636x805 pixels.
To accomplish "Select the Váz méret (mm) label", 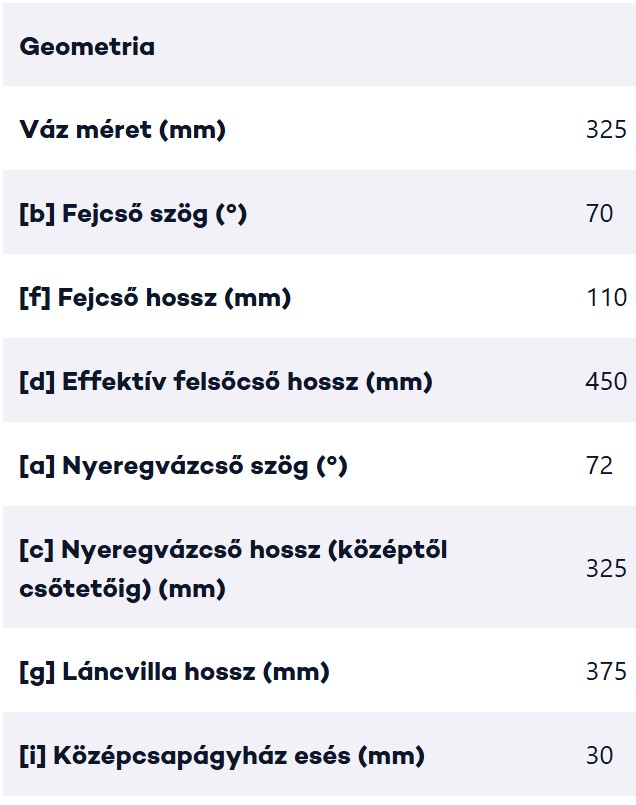I will [x=123, y=129].
